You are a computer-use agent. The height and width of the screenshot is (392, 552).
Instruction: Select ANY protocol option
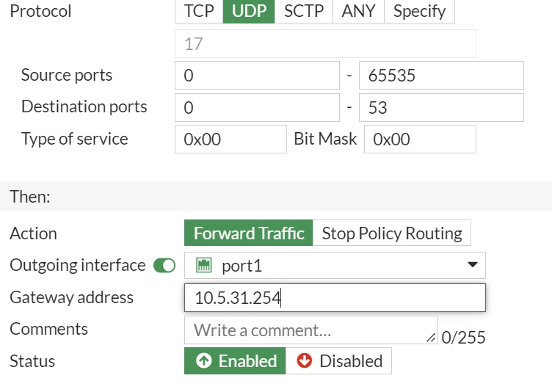[358, 11]
